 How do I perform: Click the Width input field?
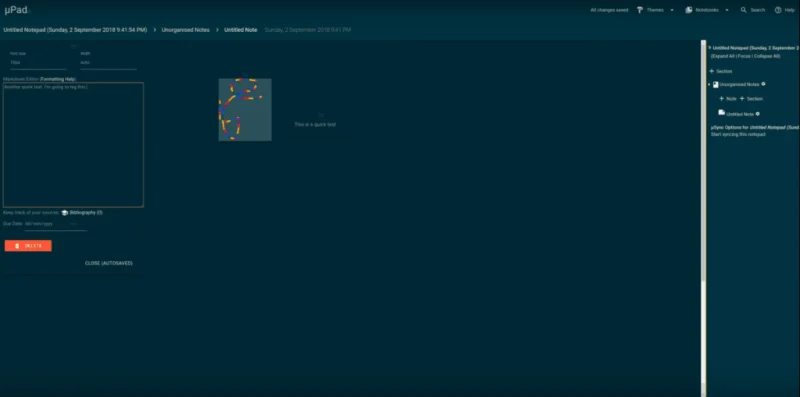click(108, 63)
